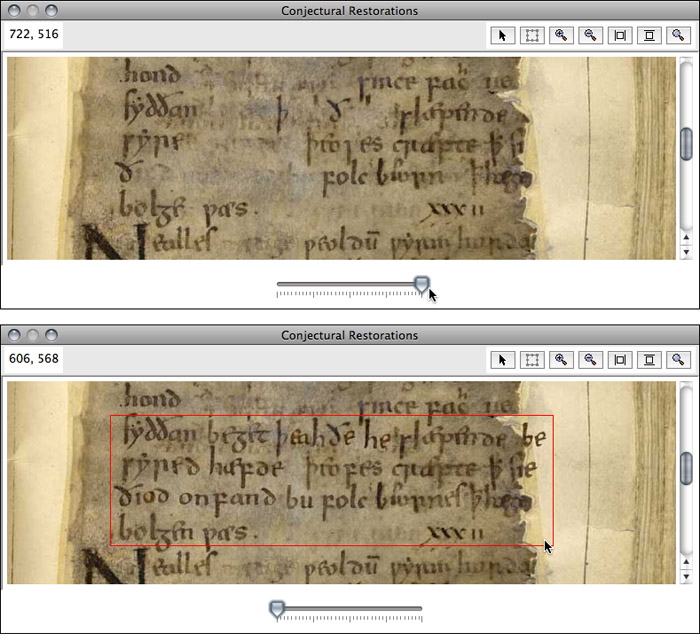Screen dimensions: 700x641
Task: Click the restoration slider handle in the upper window
Action: (421, 285)
